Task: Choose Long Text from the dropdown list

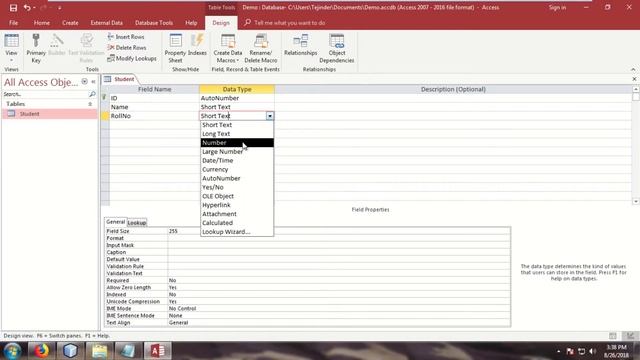Action: coord(237,134)
